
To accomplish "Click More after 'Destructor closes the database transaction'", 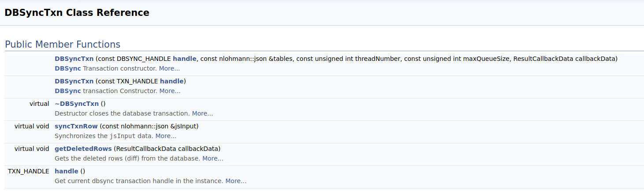I will (x=202, y=113).
